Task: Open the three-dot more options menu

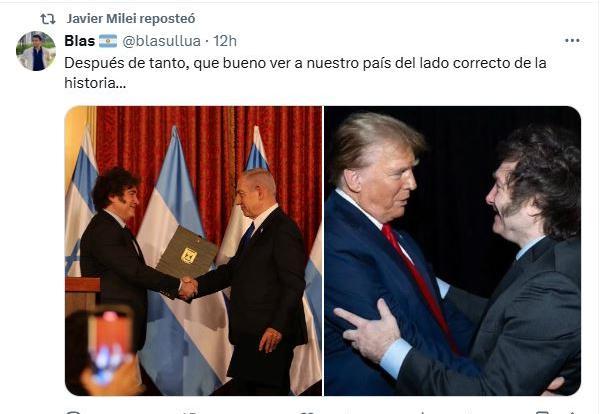Action: click(572, 41)
